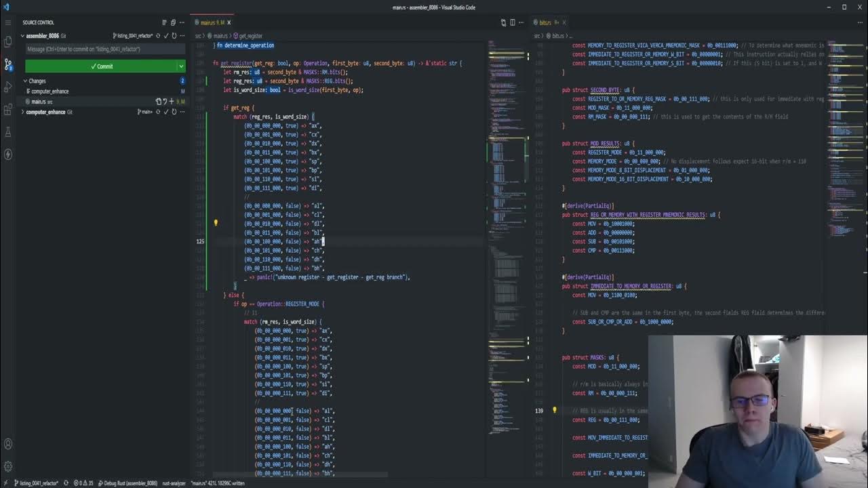This screenshot has width=868, height=488.
Task: Click computer_enhance refresh icon
Action: tap(174, 112)
